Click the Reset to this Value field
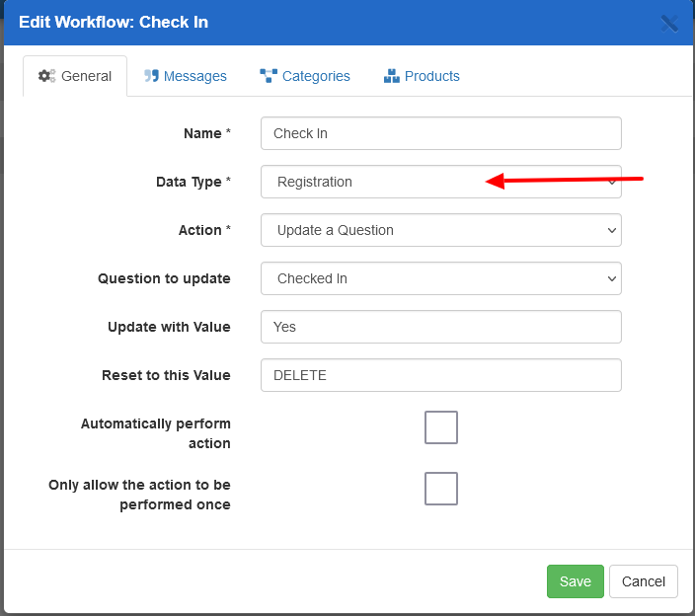Image resolution: width=695 pixels, height=616 pixels. [440, 375]
